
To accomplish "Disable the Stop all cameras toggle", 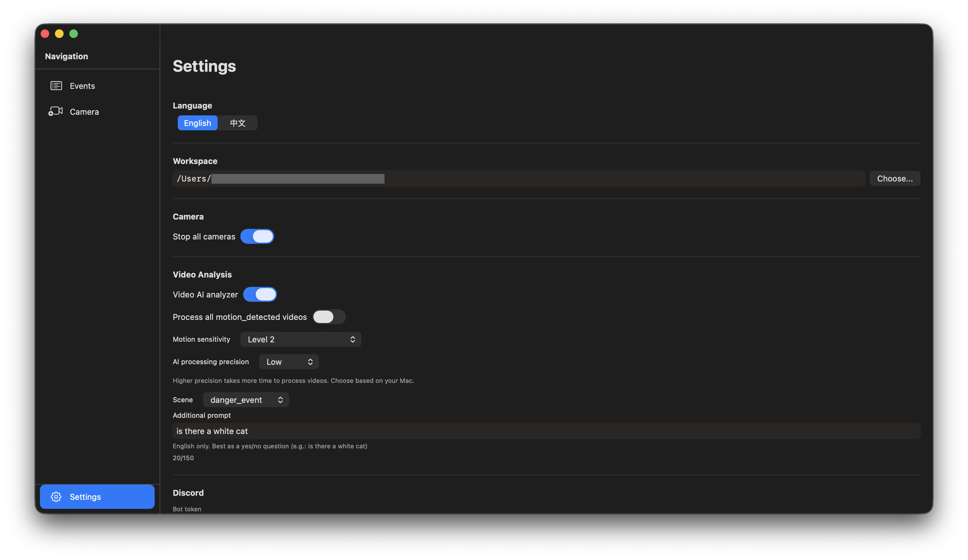I will 257,236.
